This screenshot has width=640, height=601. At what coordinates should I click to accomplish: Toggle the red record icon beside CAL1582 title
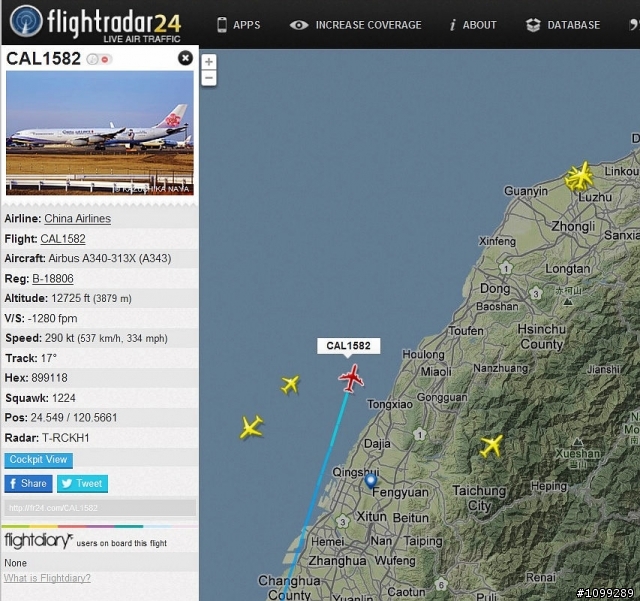[x=105, y=60]
